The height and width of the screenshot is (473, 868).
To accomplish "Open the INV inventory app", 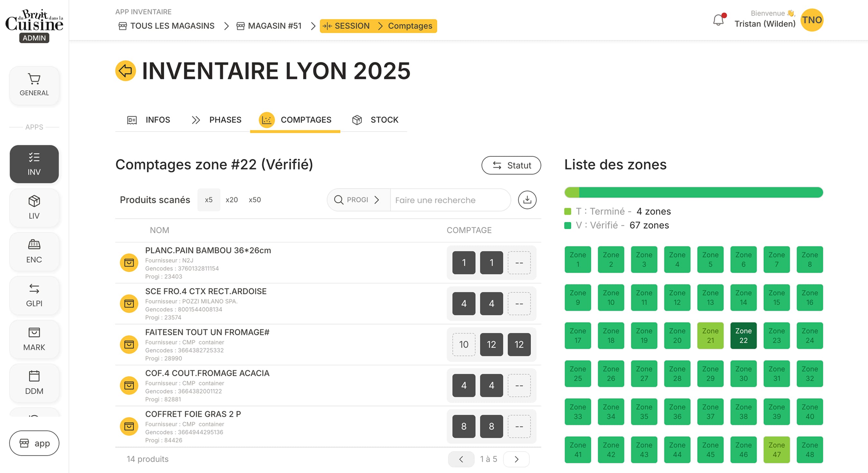I will (x=34, y=164).
